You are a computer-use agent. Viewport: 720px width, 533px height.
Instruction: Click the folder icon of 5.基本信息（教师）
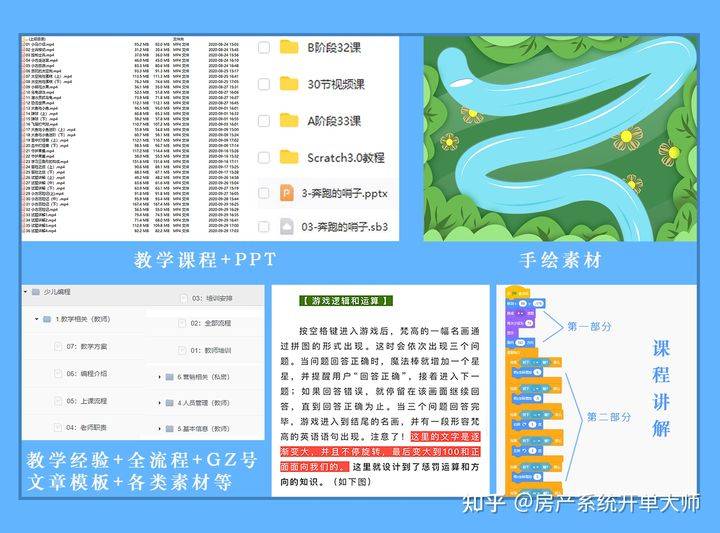[x=169, y=429]
